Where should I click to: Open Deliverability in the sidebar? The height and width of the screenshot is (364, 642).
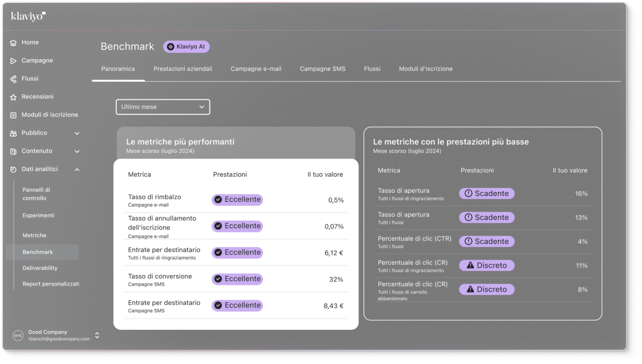[40, 268]
